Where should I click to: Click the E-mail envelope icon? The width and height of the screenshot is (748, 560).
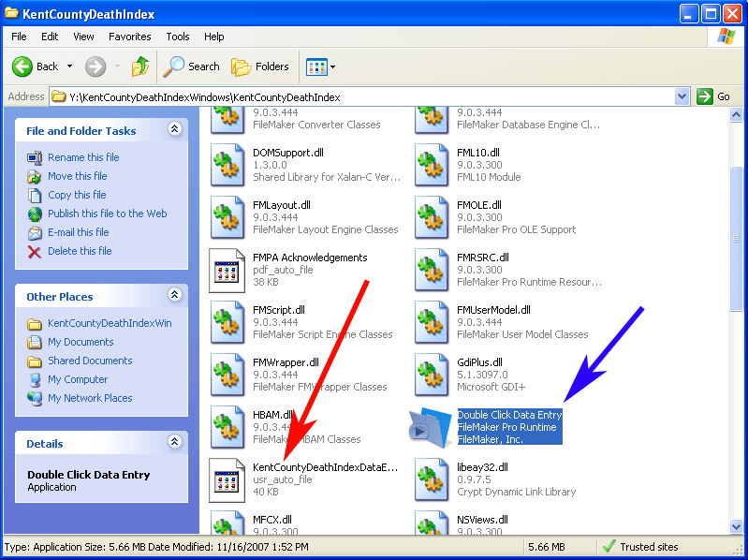click(x=35, y=233)
